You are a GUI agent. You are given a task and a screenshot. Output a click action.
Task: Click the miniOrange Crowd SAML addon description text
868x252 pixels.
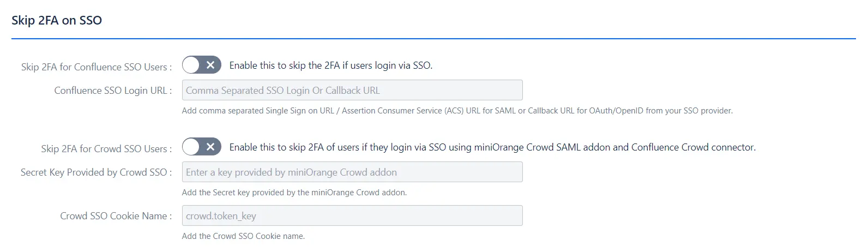[x=492, y=147]
